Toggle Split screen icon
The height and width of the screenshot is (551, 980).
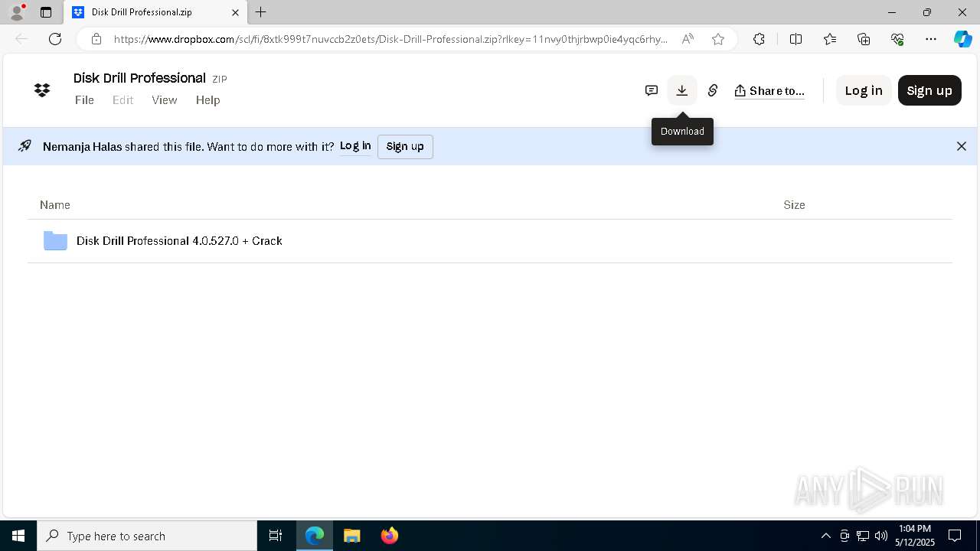coord(795,39)
